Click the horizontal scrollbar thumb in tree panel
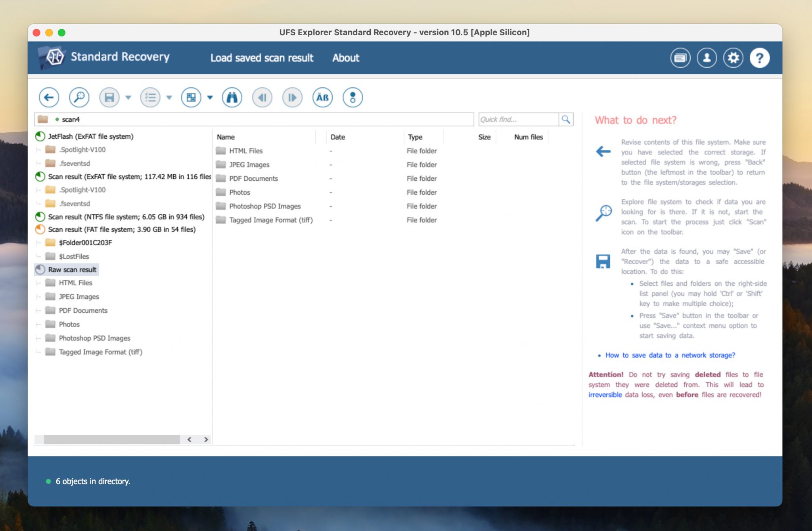812x531 pixels. pyautogui.click(x=111, y=439)
